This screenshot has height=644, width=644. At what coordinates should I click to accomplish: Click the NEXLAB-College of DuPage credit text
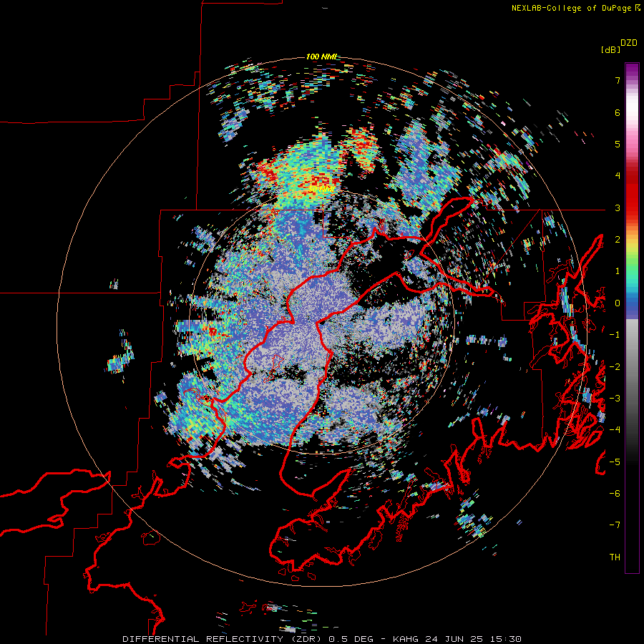coord(571,8)
